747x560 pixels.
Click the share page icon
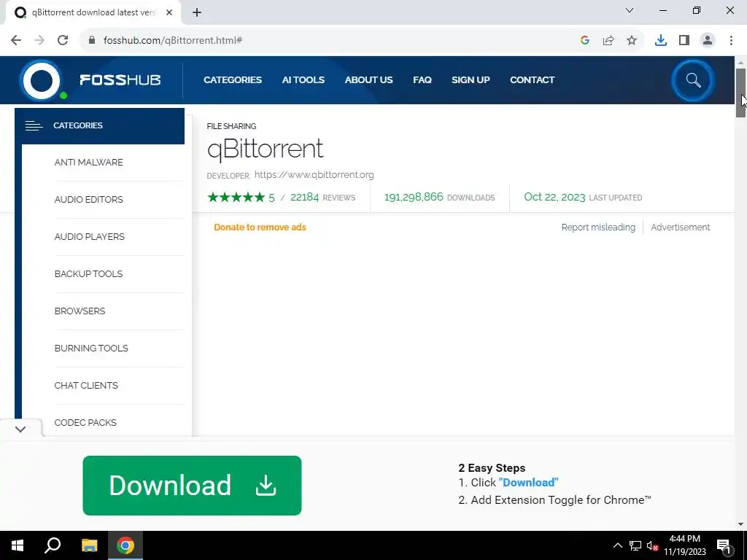(x=608, y=41)
